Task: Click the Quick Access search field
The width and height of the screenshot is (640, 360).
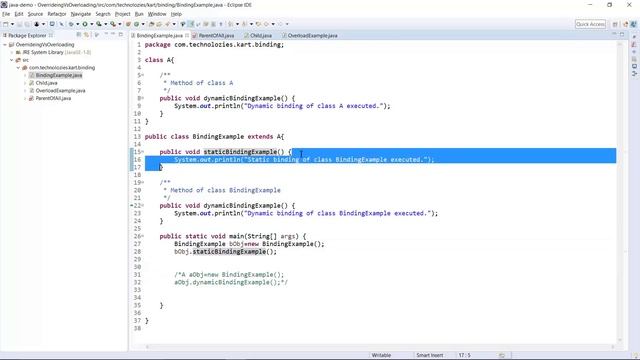Action: (590, 24)
